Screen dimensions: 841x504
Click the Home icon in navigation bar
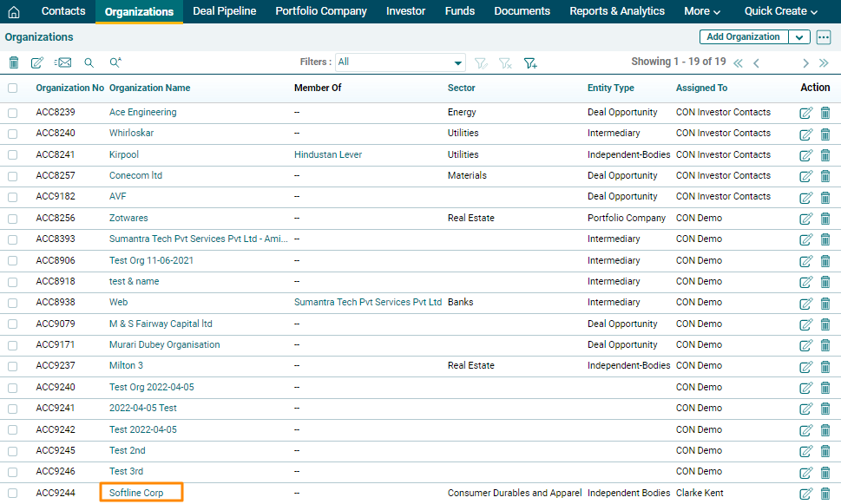coord(13,11)
